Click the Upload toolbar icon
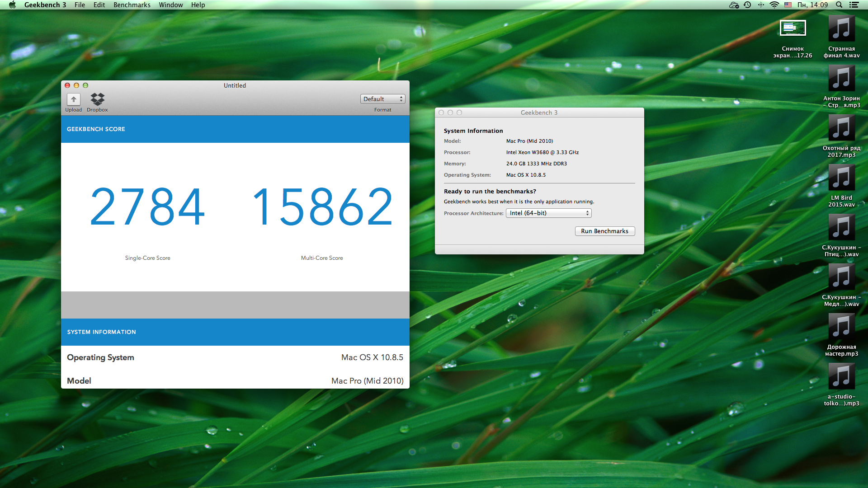868x488 pixels. 73,99
